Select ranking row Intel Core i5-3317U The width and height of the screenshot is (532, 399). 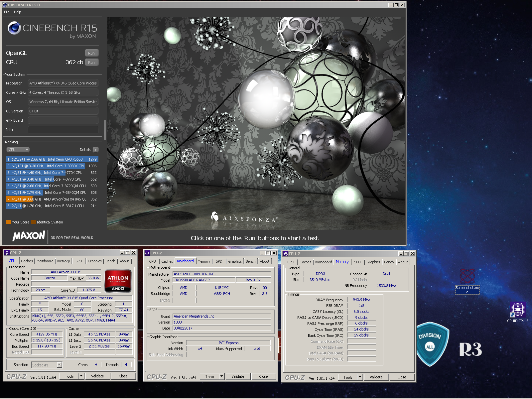point(52,206)
